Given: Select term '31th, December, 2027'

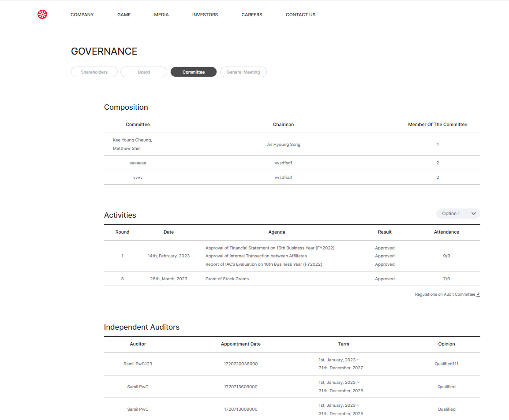Looking at the screenshot, I should [341, 368].
